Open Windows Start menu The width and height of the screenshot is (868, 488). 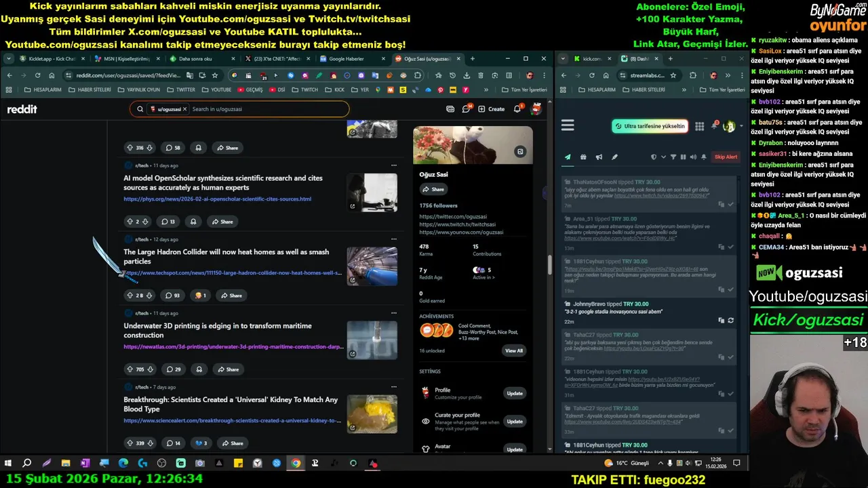(x=8, y=464)
